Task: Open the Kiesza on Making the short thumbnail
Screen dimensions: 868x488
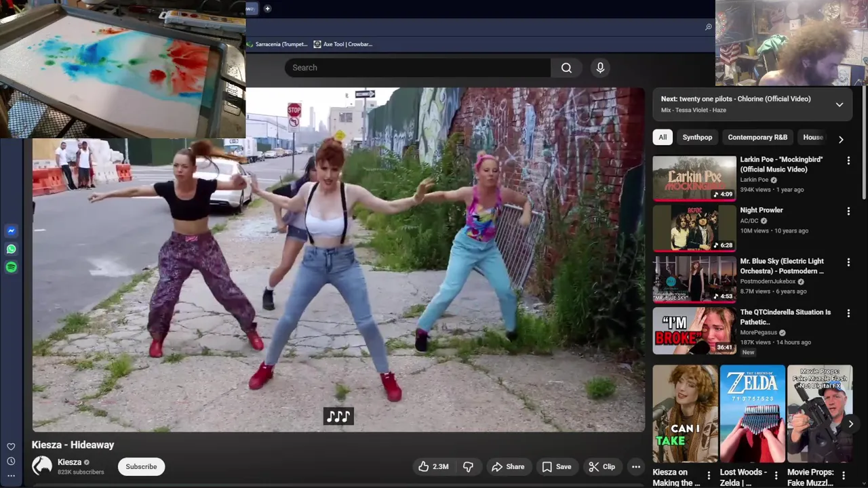Action: coord(685,414)
